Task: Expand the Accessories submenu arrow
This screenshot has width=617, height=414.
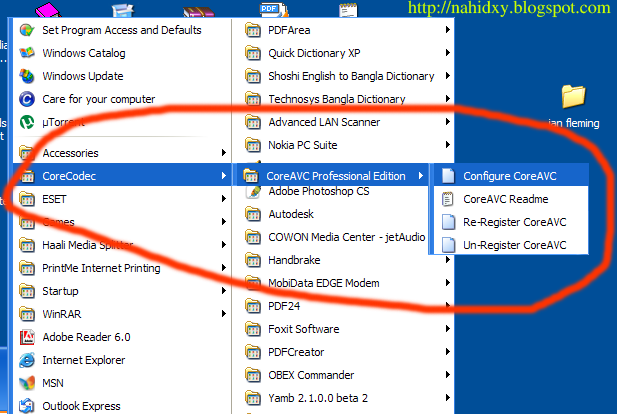Action: (x=224, y=153)
